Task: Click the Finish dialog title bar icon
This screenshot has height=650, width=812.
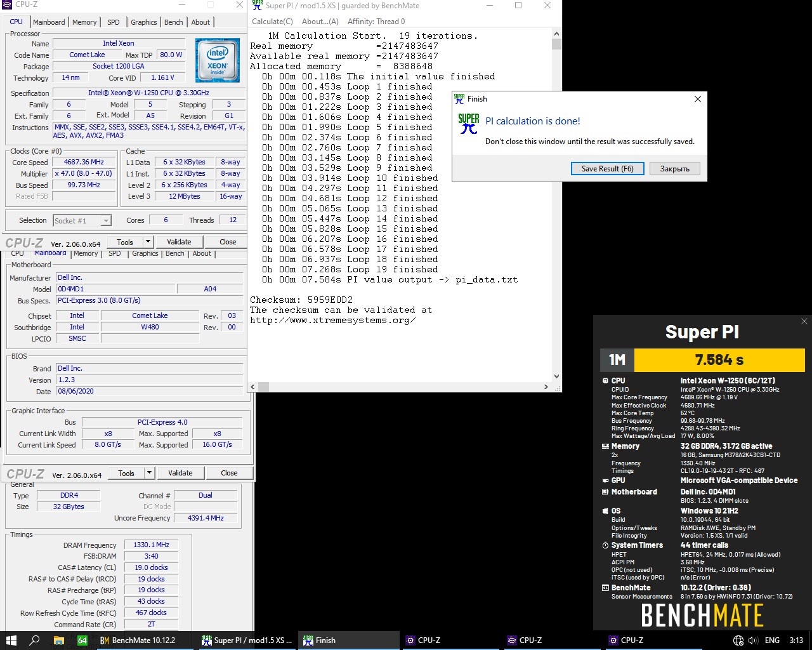Action: click(x=459, y=98)
